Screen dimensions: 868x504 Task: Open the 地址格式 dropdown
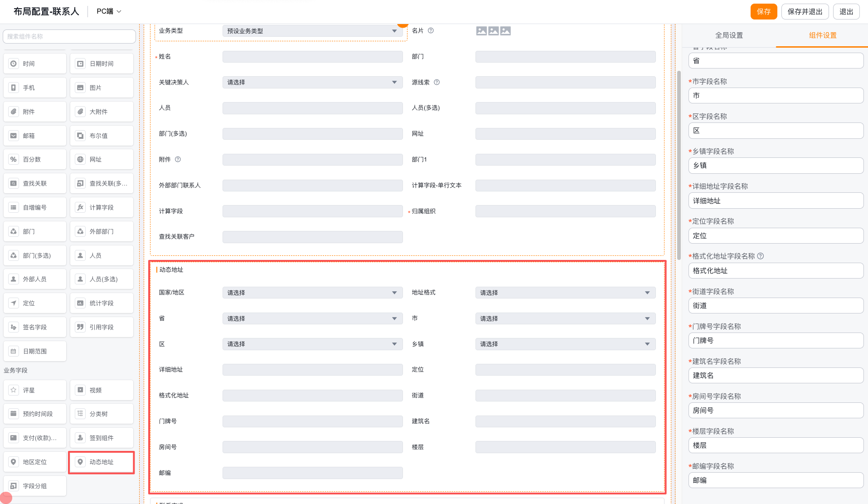pyautogui.click(x=565, y=293)
